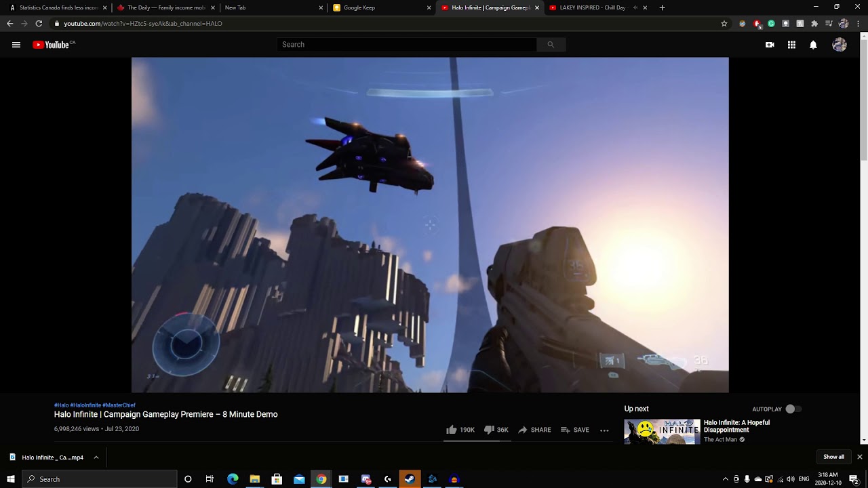The height and width of the screenshot is (488, 868).
Task: Open File Explorer from the taskbar
Action: 255,479
